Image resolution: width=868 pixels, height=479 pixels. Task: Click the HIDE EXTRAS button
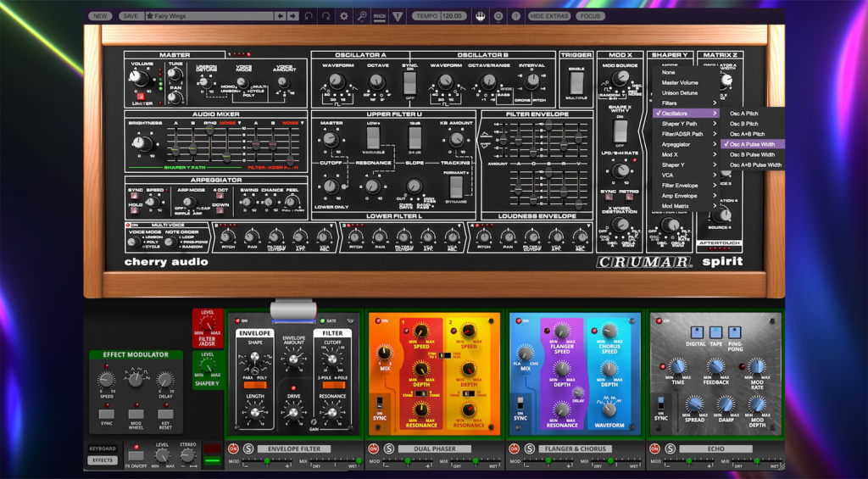tap(549, 15)
